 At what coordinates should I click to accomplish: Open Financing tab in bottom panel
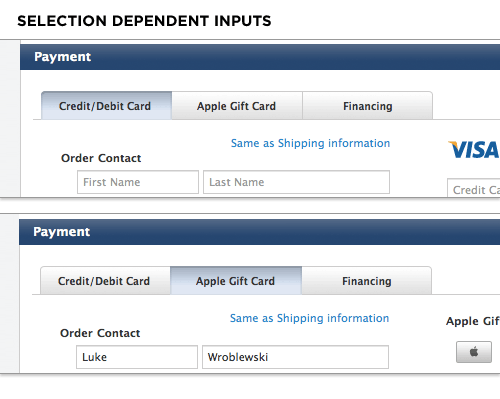coord(367,281)
